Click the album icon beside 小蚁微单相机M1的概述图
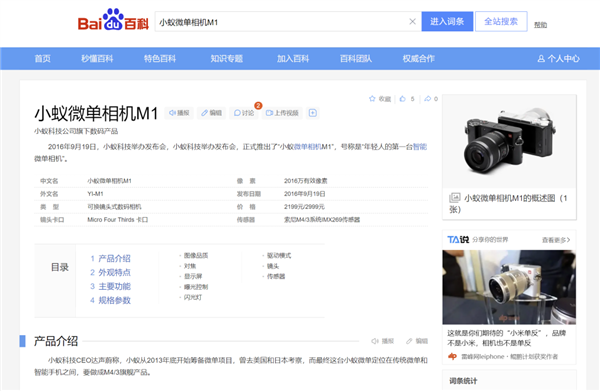Viewport: 600px width, 391px height. click(454, 198)
